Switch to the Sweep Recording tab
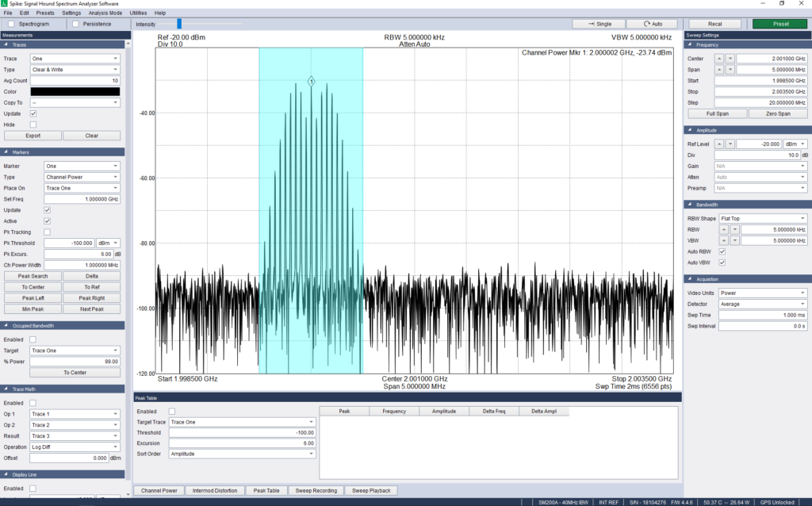Viewport: 812px width, 506px height. tap(315, 490)
